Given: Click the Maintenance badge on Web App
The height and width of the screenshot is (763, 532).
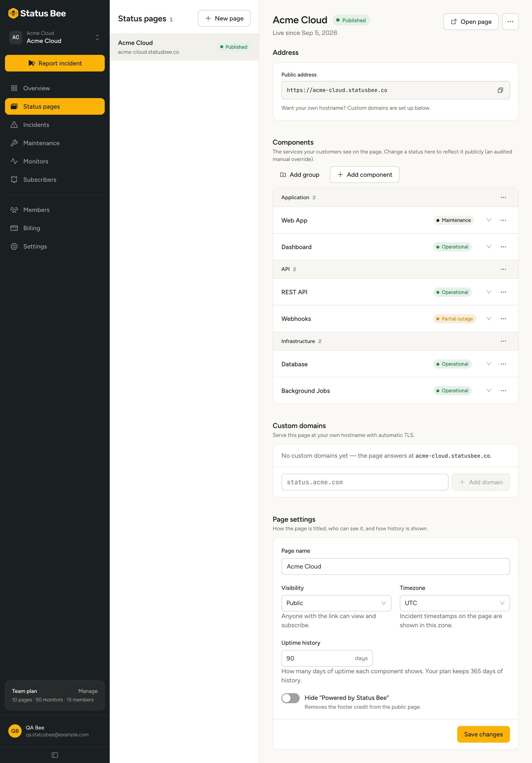Looking at the screenshot, I should tap(454, 220).
